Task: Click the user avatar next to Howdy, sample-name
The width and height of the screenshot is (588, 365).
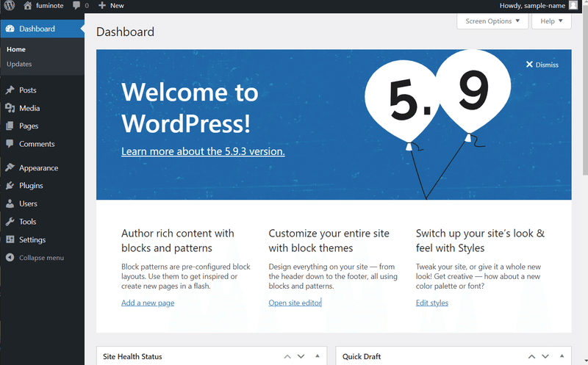Action: click(x=573, y=5)
